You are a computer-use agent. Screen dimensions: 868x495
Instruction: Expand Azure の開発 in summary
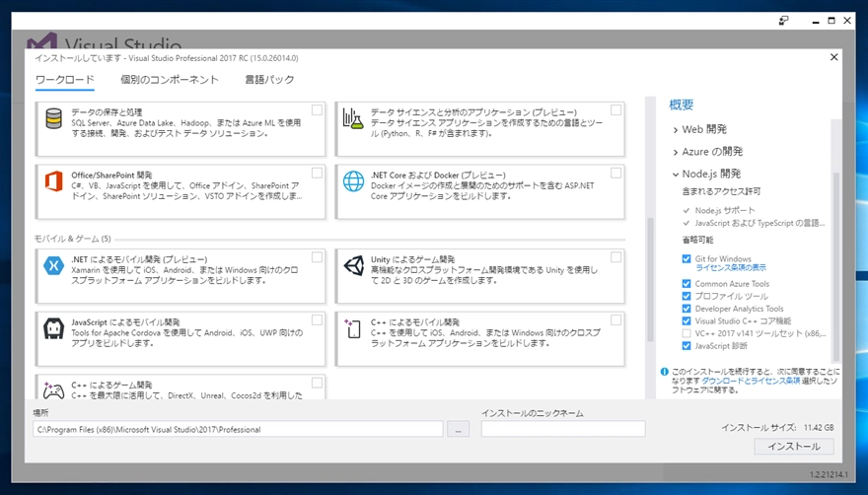pyautogui.click(x=676, y=152)
